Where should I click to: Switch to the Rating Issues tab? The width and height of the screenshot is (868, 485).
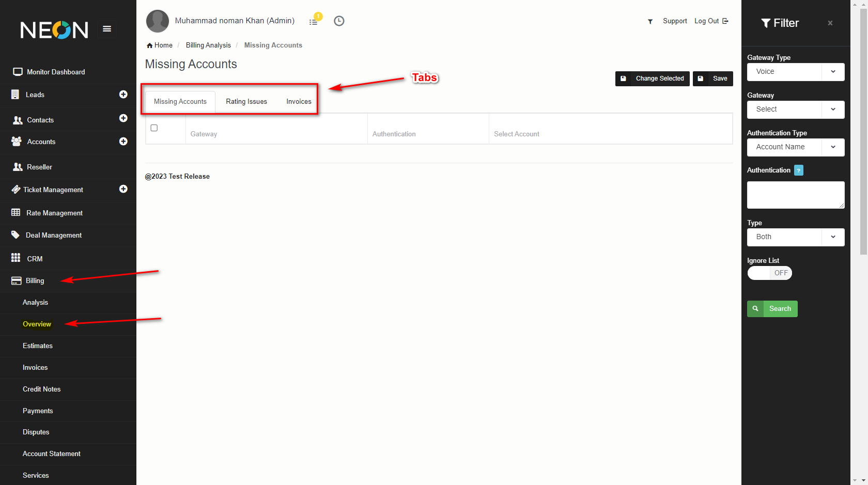click(246, 102)
